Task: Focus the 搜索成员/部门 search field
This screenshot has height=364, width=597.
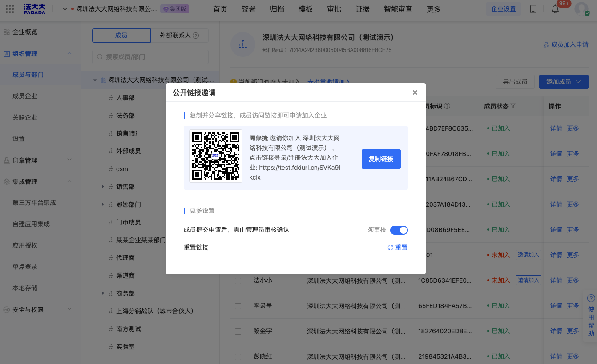Action: click(x=150, y=57)
